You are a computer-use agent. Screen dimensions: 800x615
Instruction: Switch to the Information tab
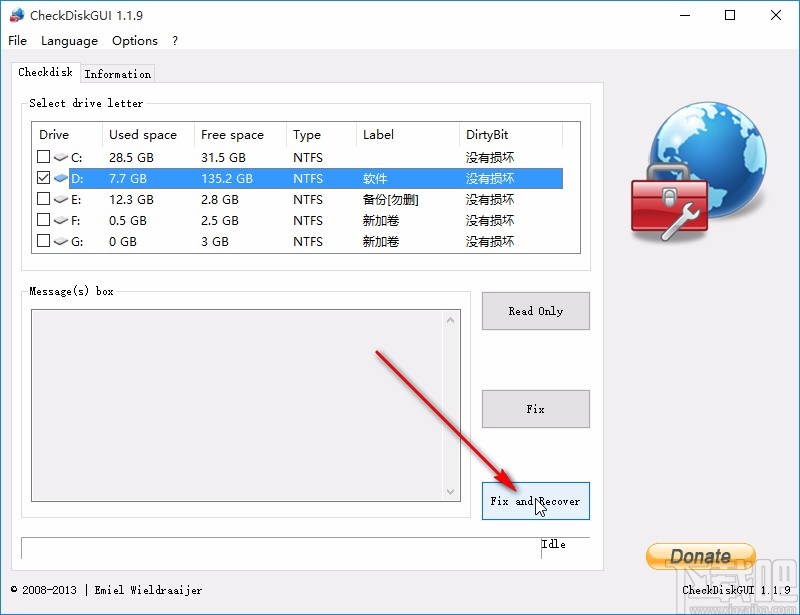click(117, 74)
